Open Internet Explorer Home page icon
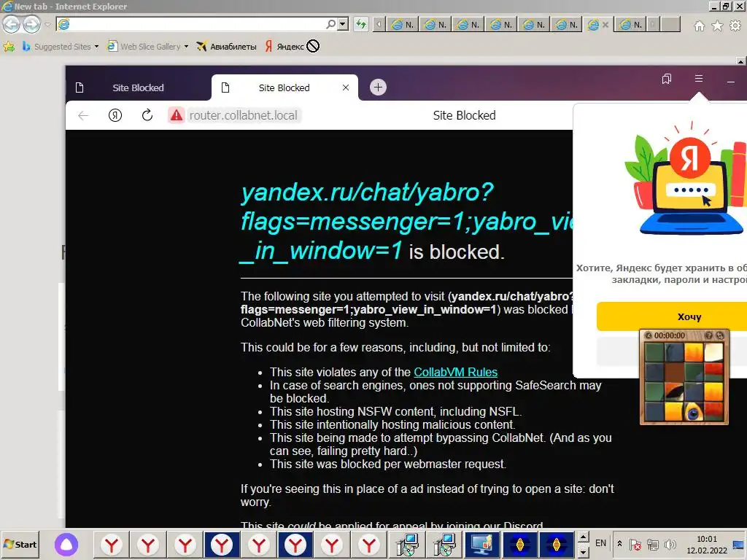Image resolution: width=747 pixels, height=560 pixels. coord(699,26)
